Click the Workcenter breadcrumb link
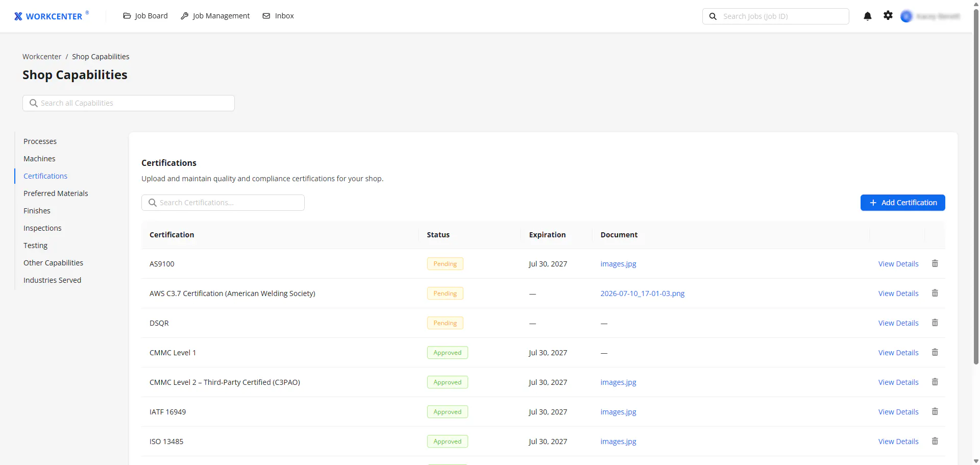980x465 pixels. point(42,57)
